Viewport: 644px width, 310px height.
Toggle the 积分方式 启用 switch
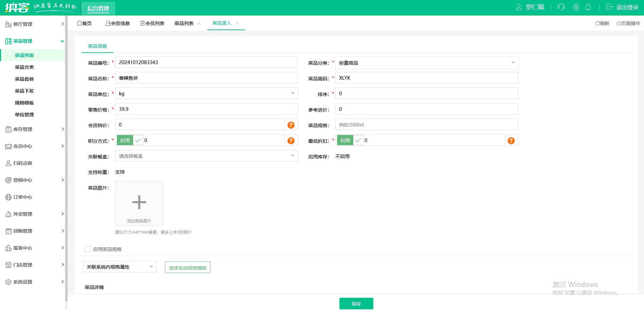[130, 140]
